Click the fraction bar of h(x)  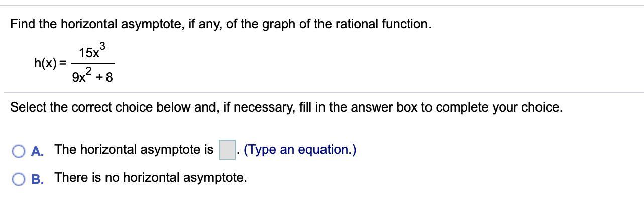(x=92, y=63)
